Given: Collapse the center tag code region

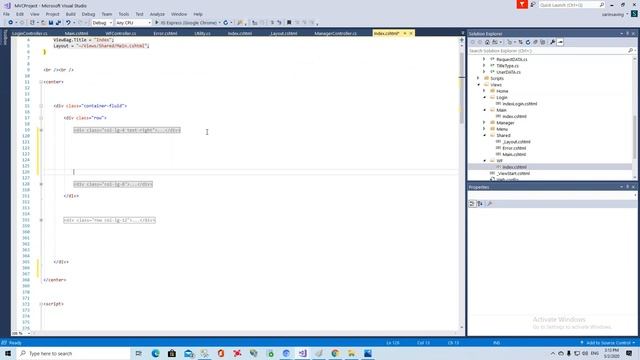Looking at the screenshot, I should click(41, 82).
